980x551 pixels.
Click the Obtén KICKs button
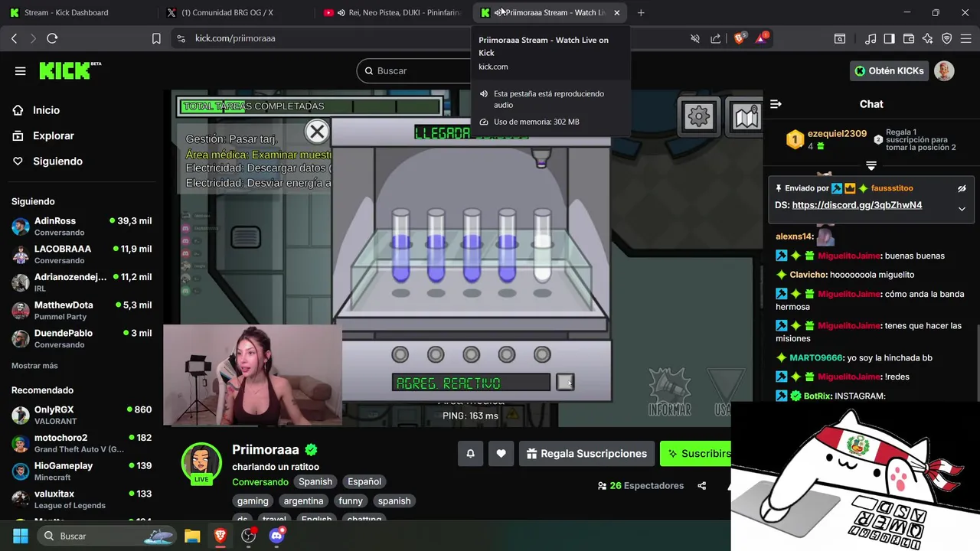pos(889,70)
